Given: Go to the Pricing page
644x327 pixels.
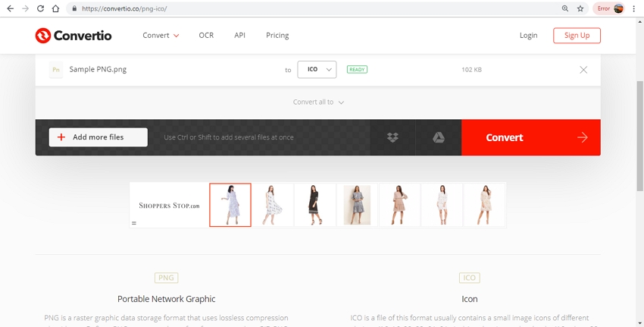Looking at the screenshot, I should (277, 36).
